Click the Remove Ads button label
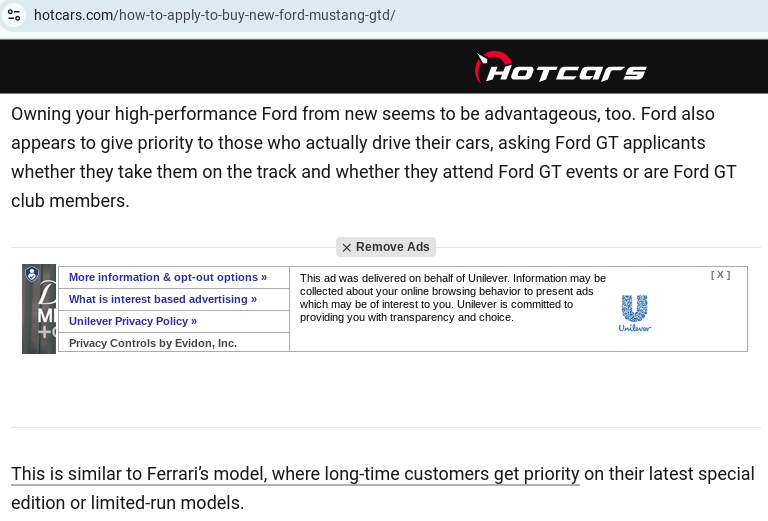The image size is (768, 521). 392,247
